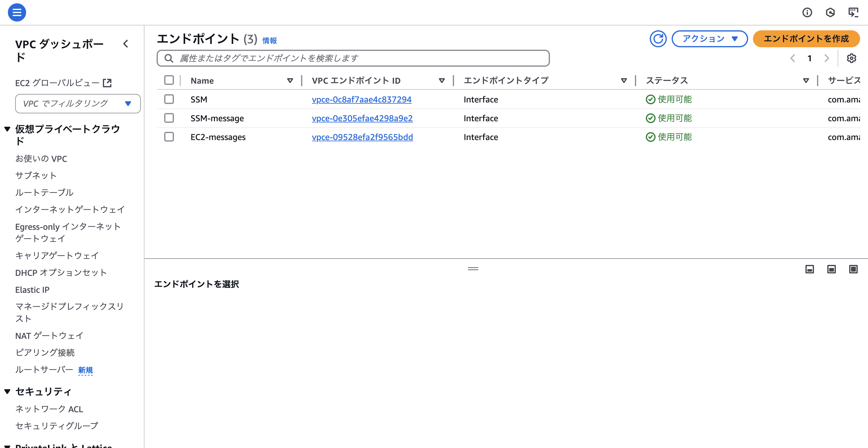
Task: Select all endpoints with header checkbox
Action: [x=169, y=80]
